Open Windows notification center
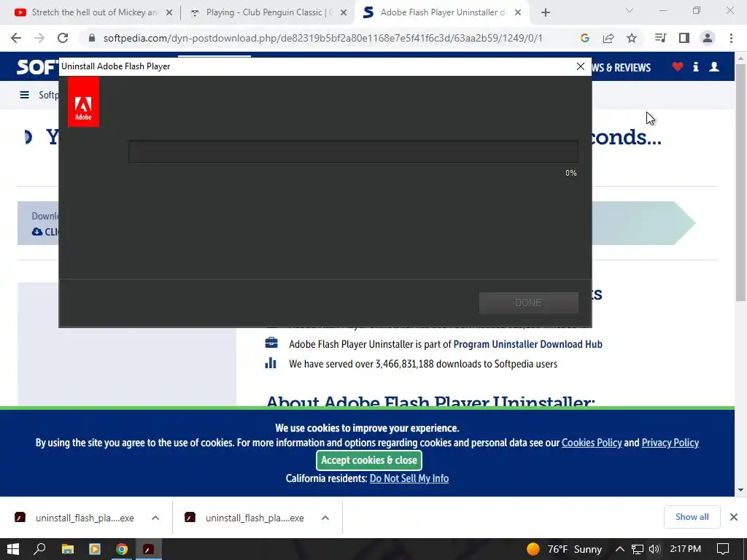The width and height of the screenshot is (747, 560). click(x=723, y=549)
